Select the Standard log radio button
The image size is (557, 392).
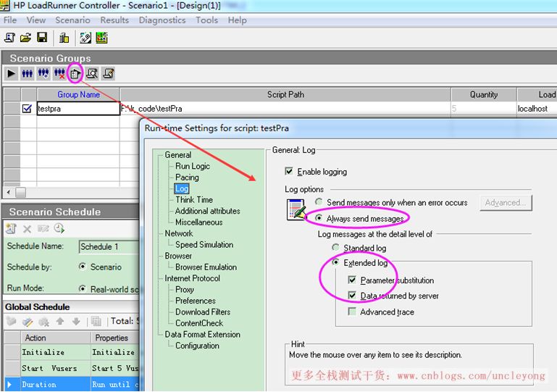click(335, 247)
